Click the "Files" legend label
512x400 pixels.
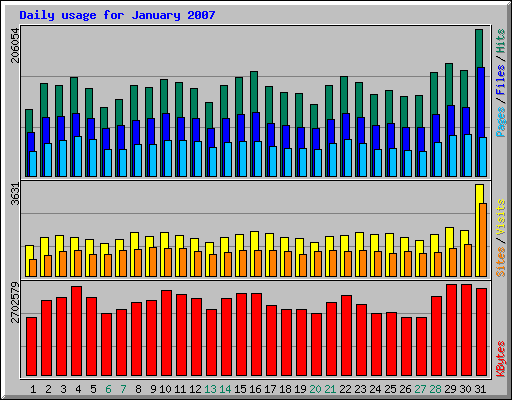[500, 80]
